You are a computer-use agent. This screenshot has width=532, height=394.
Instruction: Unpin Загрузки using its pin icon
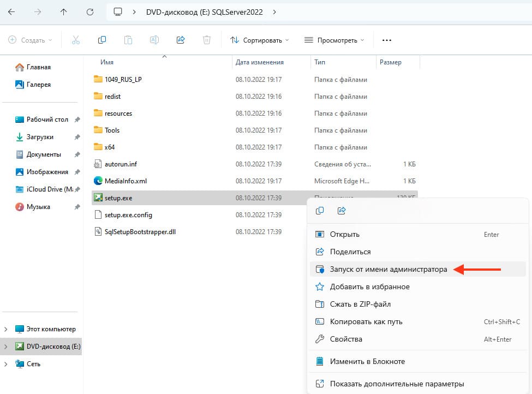(77, 137)
